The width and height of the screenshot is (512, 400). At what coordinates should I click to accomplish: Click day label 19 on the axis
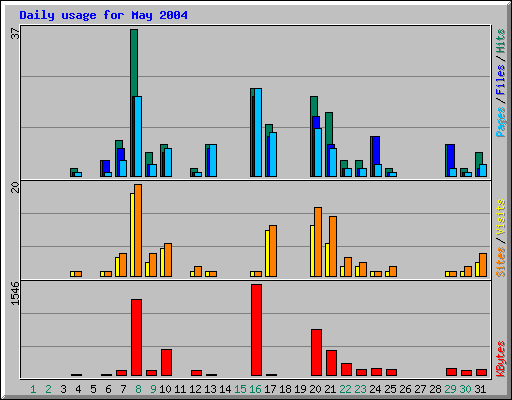click(x=300, y=389)
